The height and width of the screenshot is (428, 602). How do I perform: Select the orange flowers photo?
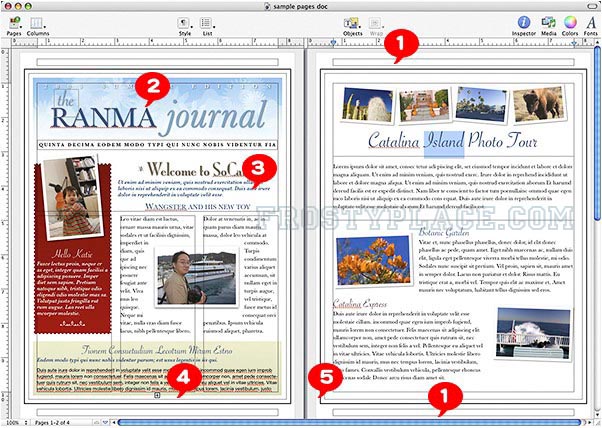(x=374, y=261)
